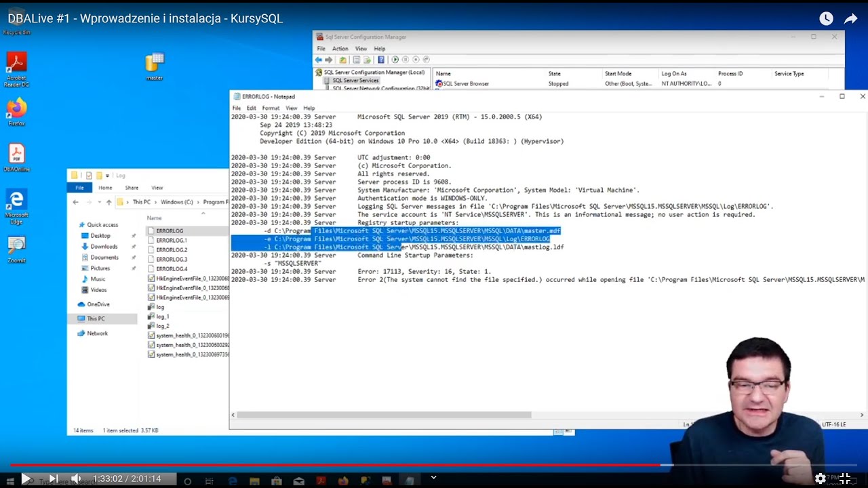Open File tab in File Explorer
The height and width of the screenshot is (488, 868).
coord(79,188)
